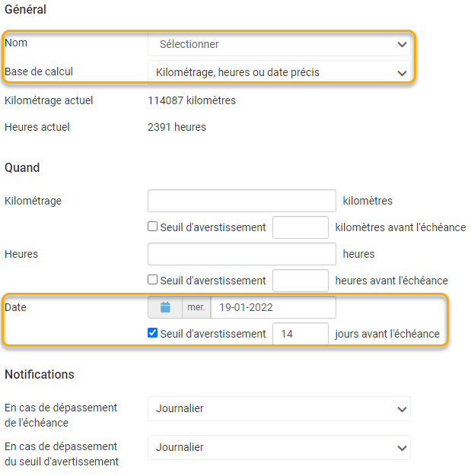Screen dimensions: 471x476
Task: Open the dropdown for dépassement de l'échéance
Action: (x=278, y=408)
